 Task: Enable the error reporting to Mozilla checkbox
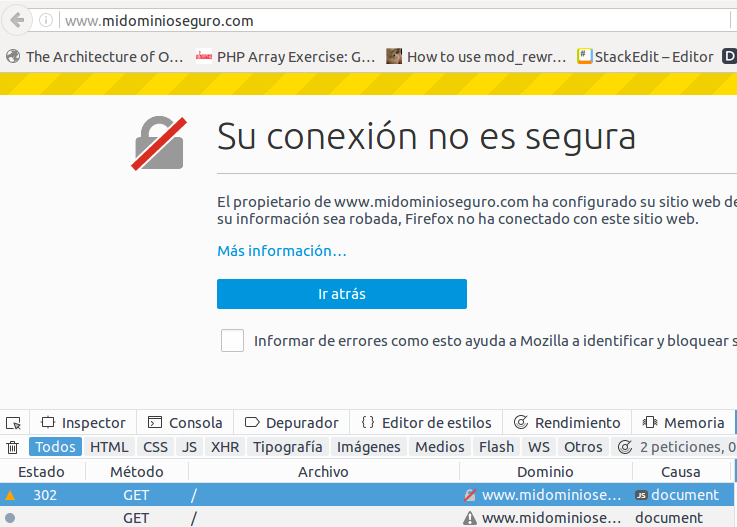232,341
